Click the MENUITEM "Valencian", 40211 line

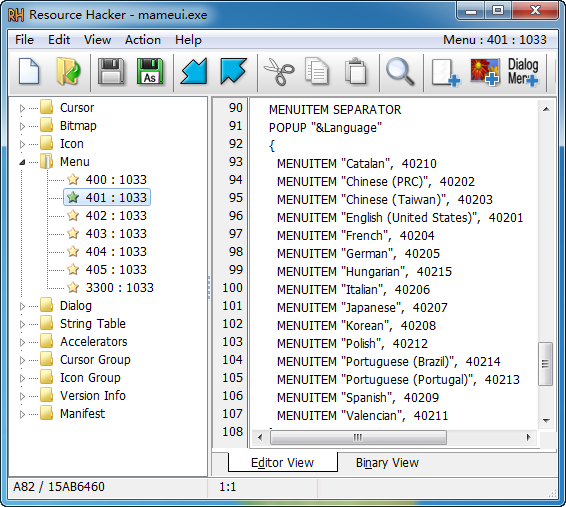362,416
